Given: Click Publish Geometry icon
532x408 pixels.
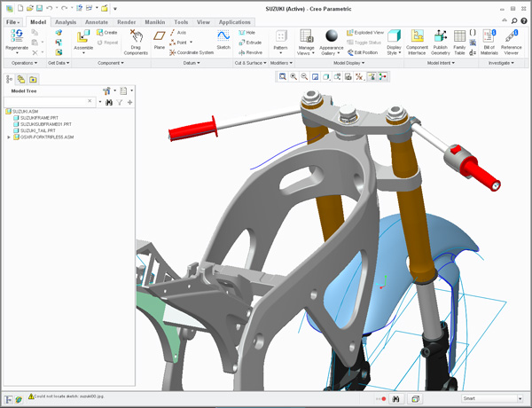Looking at the screenshot, I should [440, 36].
